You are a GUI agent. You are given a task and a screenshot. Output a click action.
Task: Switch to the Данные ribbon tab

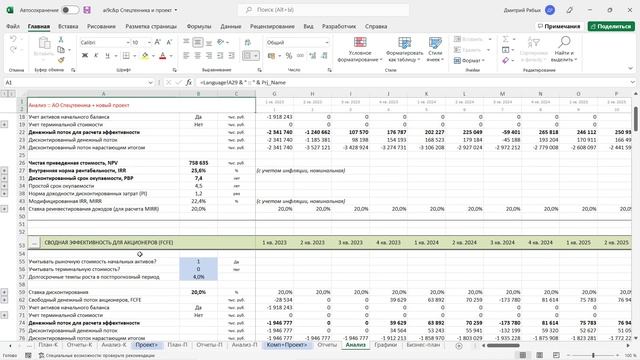pyautogui.click(x=231, y=26)
